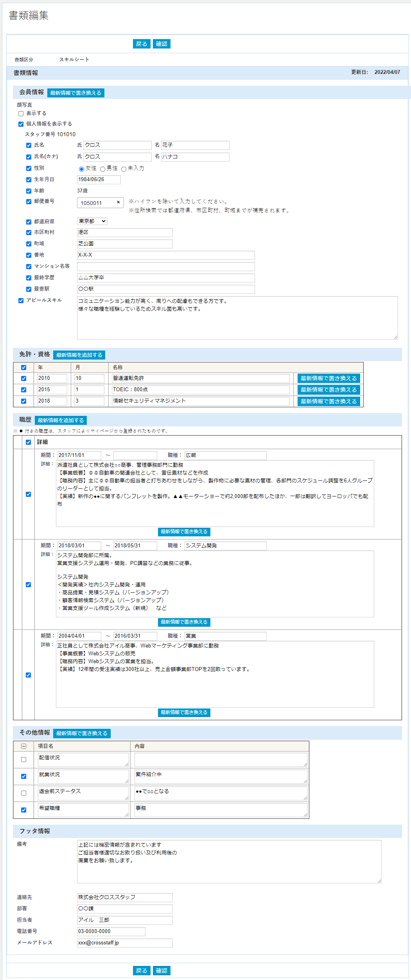Click 最新情報を追加する in 職歴 section
Screen dimensions: 411x980
(x=61, y=420)
